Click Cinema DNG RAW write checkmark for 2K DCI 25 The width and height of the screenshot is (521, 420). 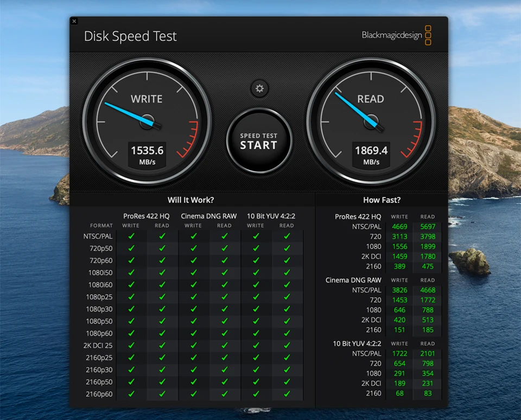pyautogui.click(x=193, y=345)
